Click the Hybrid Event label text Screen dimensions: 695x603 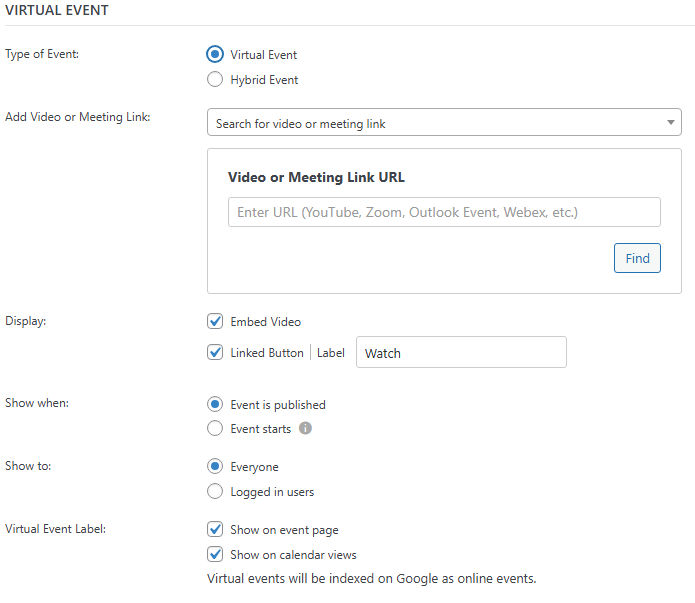(x=264, y=80)
